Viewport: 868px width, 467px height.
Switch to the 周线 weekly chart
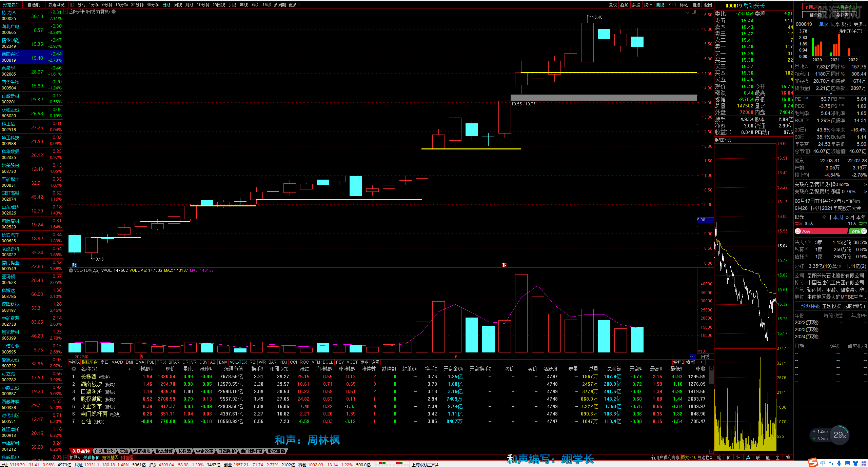coord(178,5)
